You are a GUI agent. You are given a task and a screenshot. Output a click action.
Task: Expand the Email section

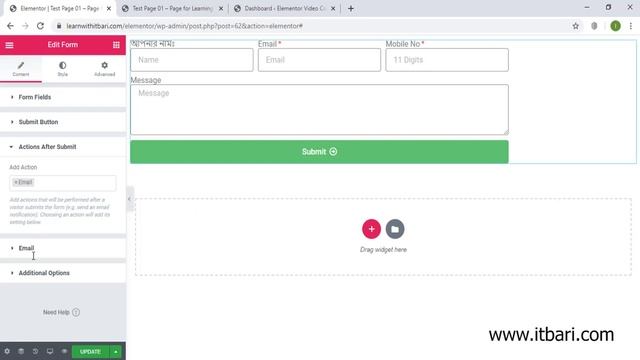pyautogui.click(x=63, y=248)
